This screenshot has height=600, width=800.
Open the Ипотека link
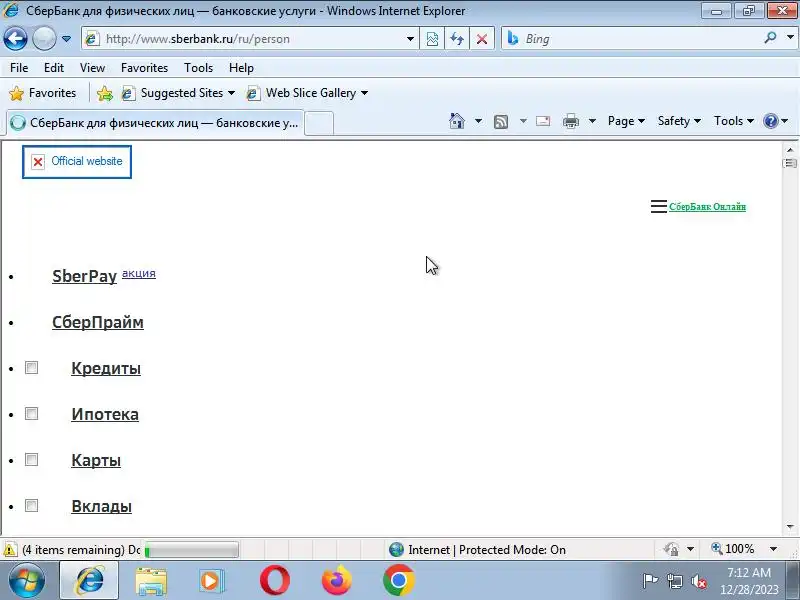tap(105, 414)
